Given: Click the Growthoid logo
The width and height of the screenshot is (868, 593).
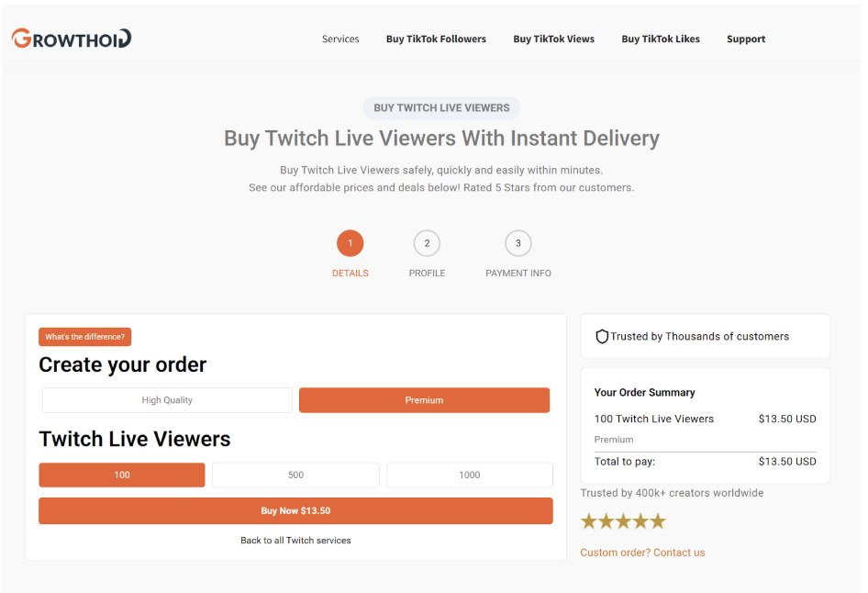Looking at the screenshot, I should (x=72, y=39).
